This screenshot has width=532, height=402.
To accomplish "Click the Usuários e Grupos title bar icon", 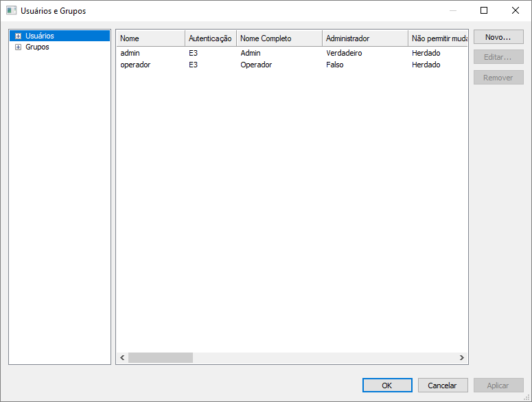I will pos(11,11).
